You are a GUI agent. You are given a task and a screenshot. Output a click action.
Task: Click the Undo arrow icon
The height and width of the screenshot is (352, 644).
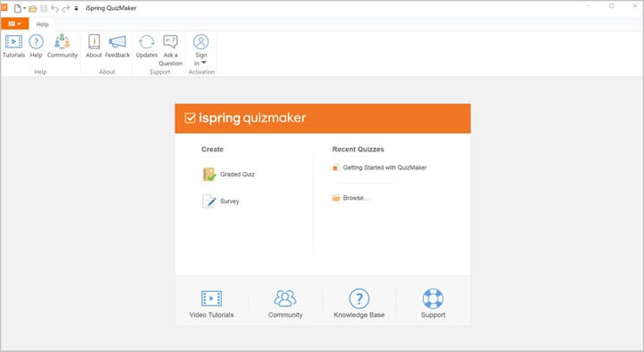point(55,8)
